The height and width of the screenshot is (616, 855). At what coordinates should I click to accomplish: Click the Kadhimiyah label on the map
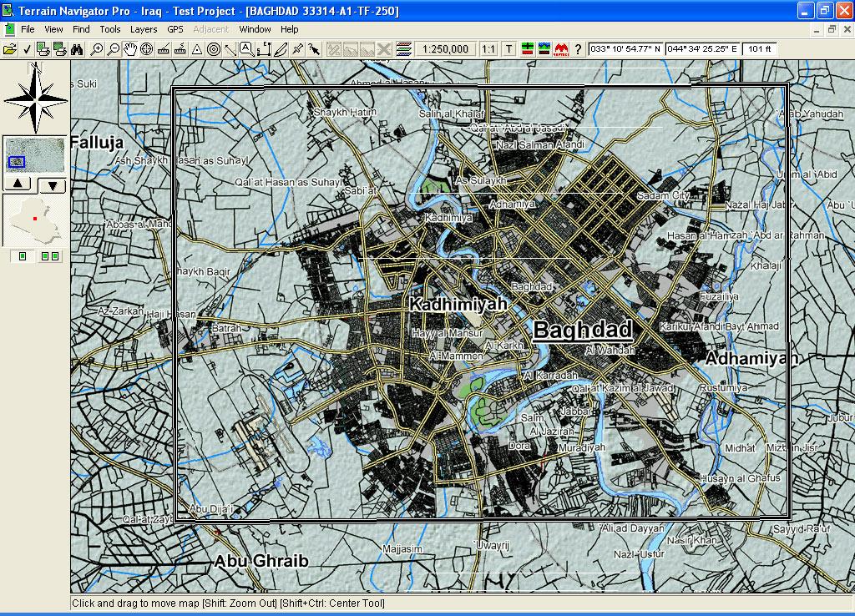click(x=458, y=304)
